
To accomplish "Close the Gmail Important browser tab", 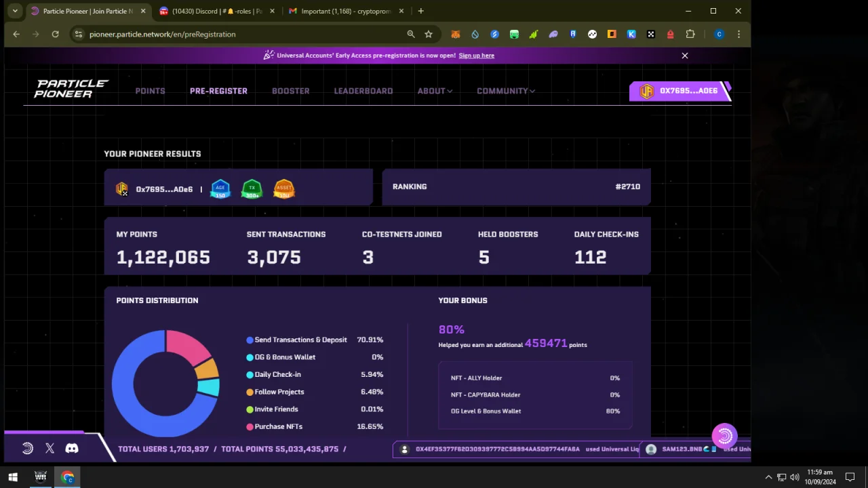I will (x=401, y=11).
